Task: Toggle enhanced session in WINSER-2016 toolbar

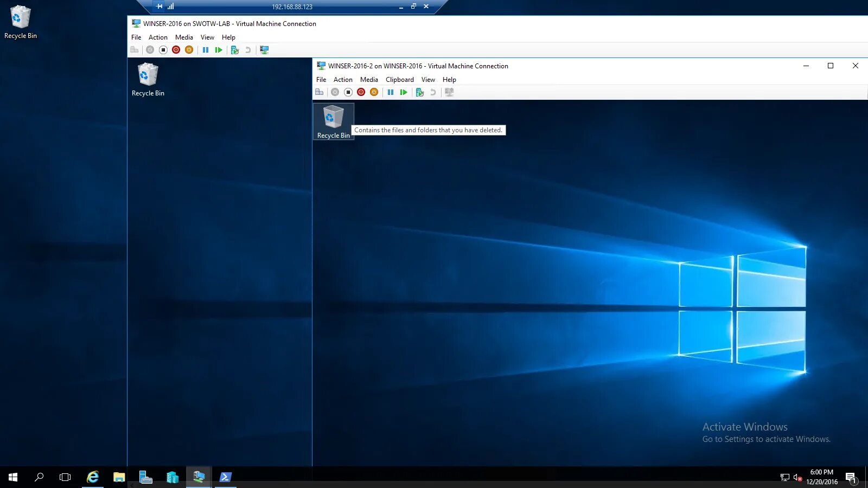Action: pyautogui.click(x=264, y=50)
